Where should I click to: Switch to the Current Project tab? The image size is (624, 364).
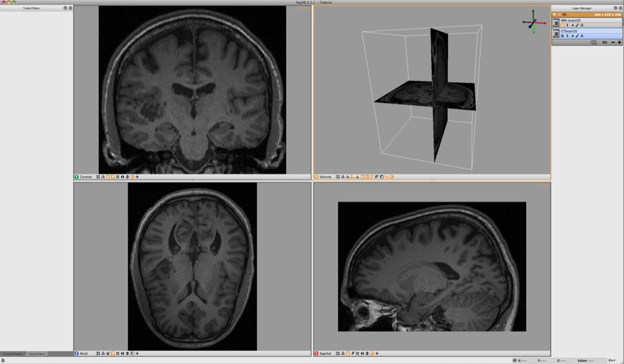[x=13, y=354]
